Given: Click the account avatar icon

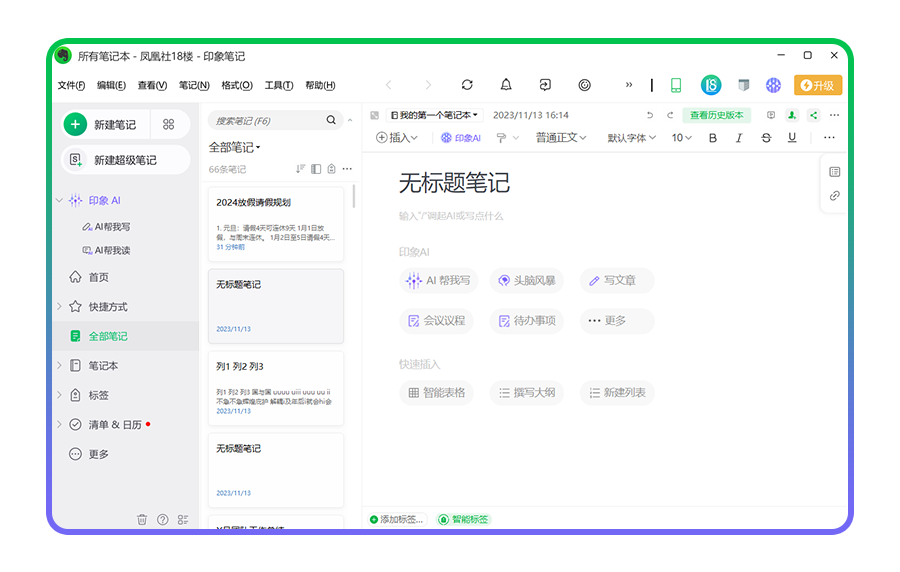Looking at the screenshot, I should [x=711, y=85].
